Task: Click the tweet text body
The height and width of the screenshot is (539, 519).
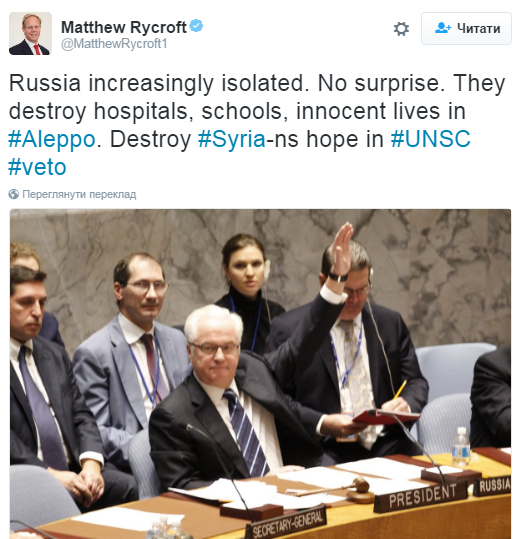Action: [257, 125]
